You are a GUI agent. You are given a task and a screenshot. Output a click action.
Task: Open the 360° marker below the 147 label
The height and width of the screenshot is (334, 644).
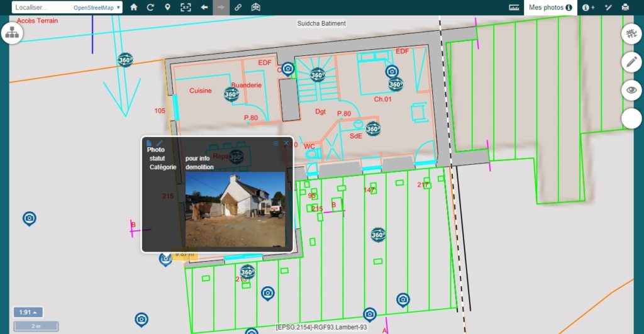(x=378, y=235)
